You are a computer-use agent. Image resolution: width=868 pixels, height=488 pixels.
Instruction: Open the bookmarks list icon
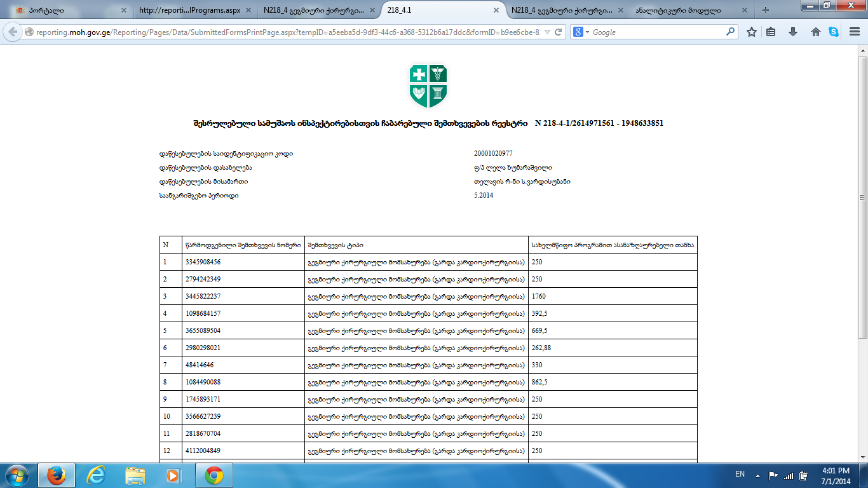click(771, 32)
